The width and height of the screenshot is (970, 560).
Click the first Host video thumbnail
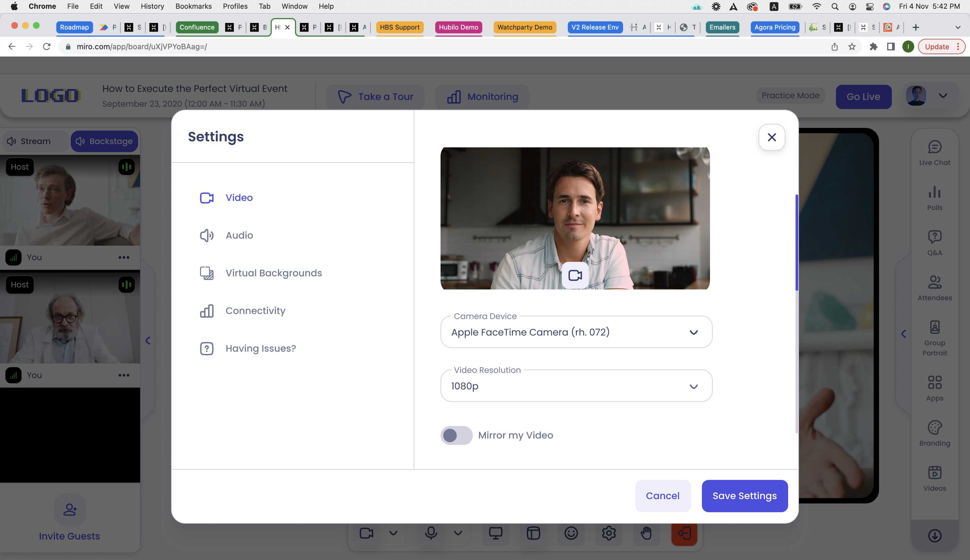(x=70, y=200)
